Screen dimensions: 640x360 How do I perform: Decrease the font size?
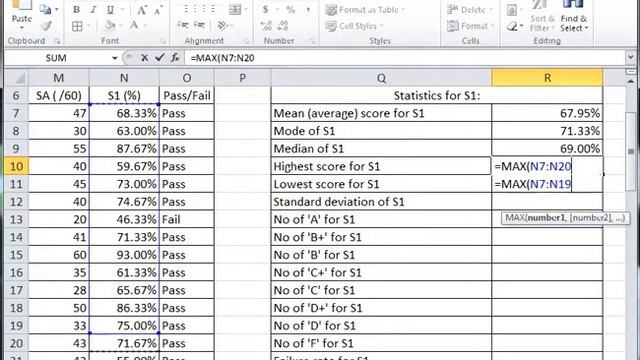point(158,10)
